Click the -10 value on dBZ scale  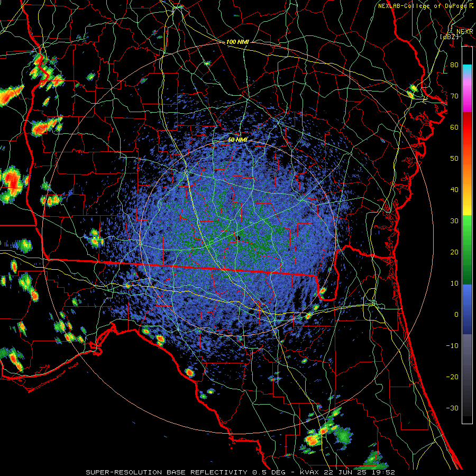[452, 346]
